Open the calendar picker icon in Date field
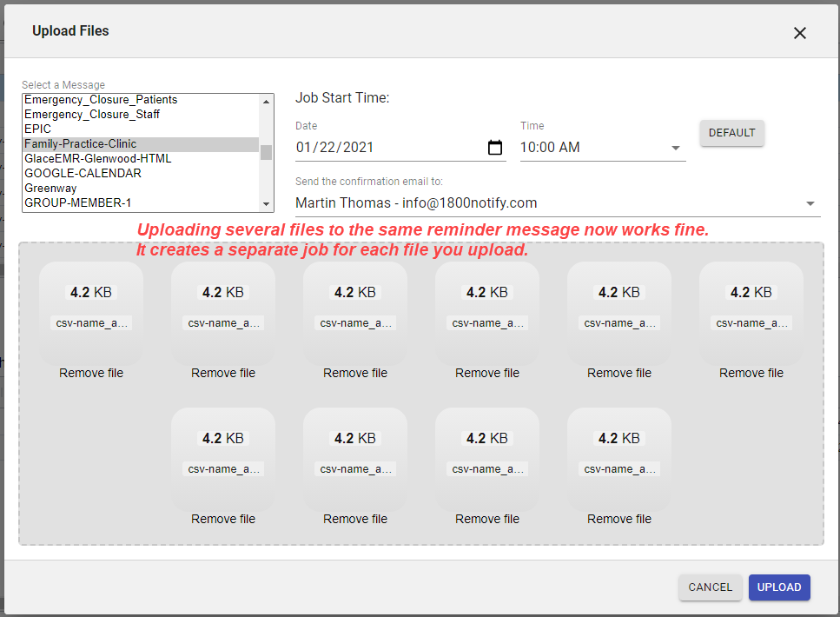This screenshot has width=840, height=617. (495, 148)
